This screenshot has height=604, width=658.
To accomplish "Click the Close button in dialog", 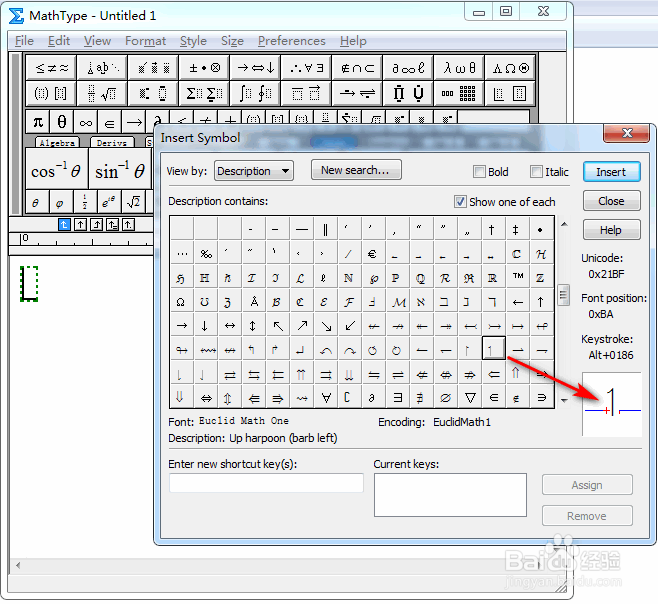I will [611, 201].
